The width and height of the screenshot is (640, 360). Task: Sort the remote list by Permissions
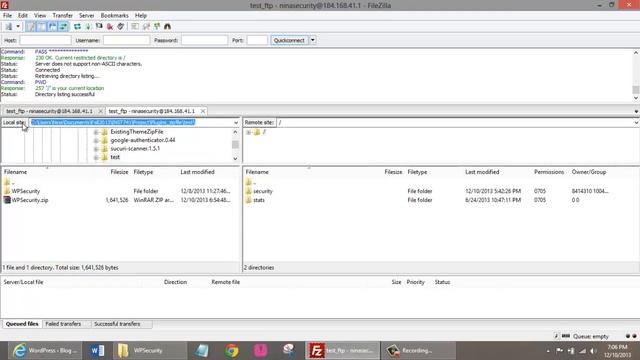[549, 172]
